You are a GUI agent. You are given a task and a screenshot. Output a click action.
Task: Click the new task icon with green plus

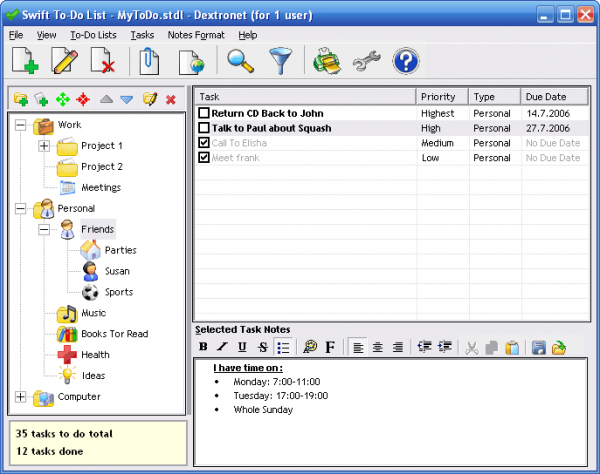click(25, 62)
